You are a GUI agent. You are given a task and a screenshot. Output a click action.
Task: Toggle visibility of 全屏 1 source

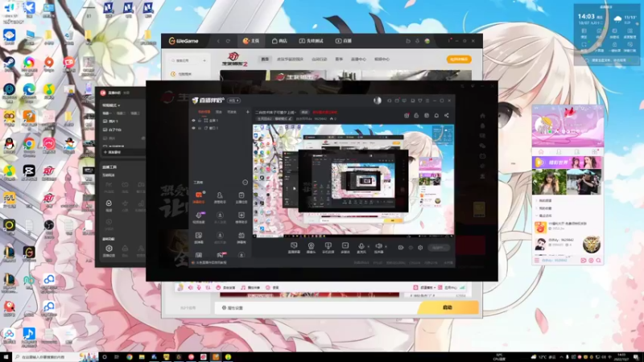[193, 120]
